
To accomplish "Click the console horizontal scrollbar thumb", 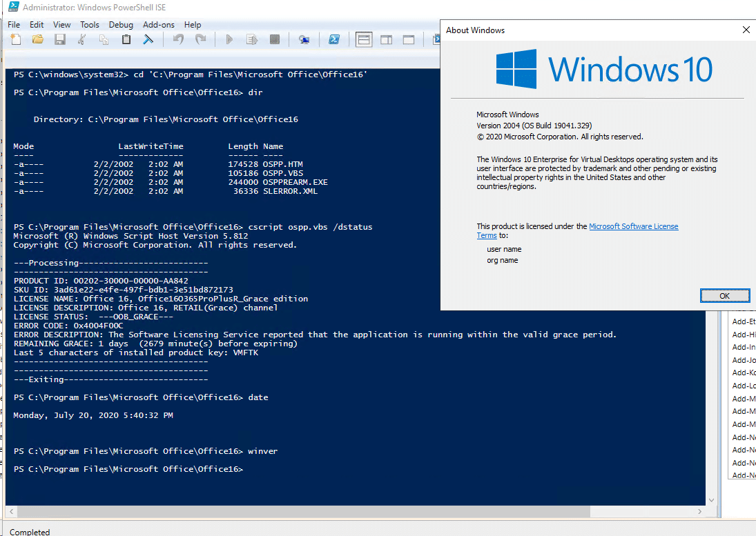I will coord(304,511).
